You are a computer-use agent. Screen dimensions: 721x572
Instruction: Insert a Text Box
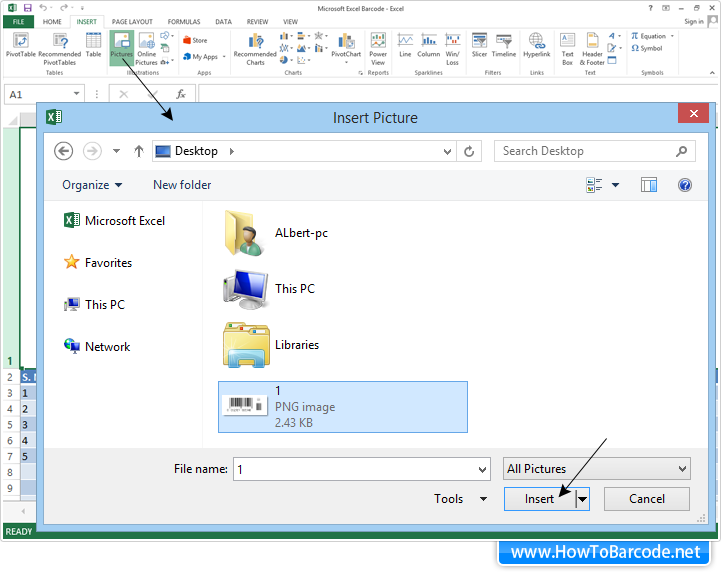point(567,49)
